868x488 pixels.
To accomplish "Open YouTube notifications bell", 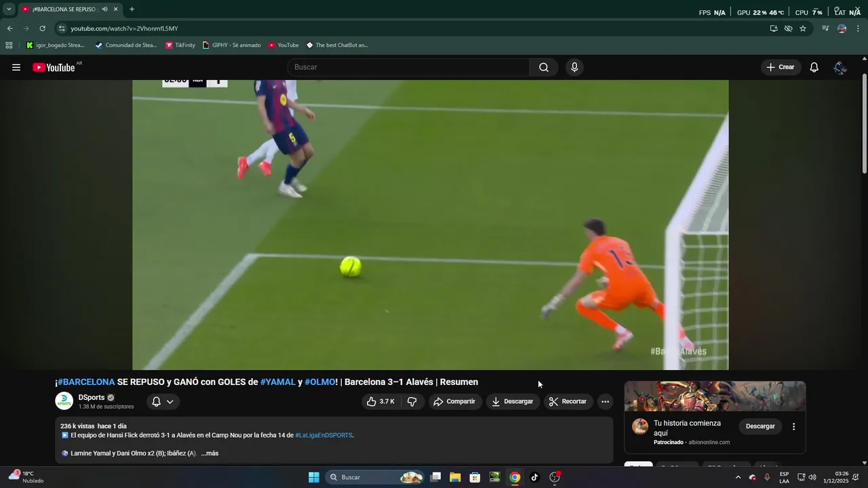I will (x=814, y=67).
